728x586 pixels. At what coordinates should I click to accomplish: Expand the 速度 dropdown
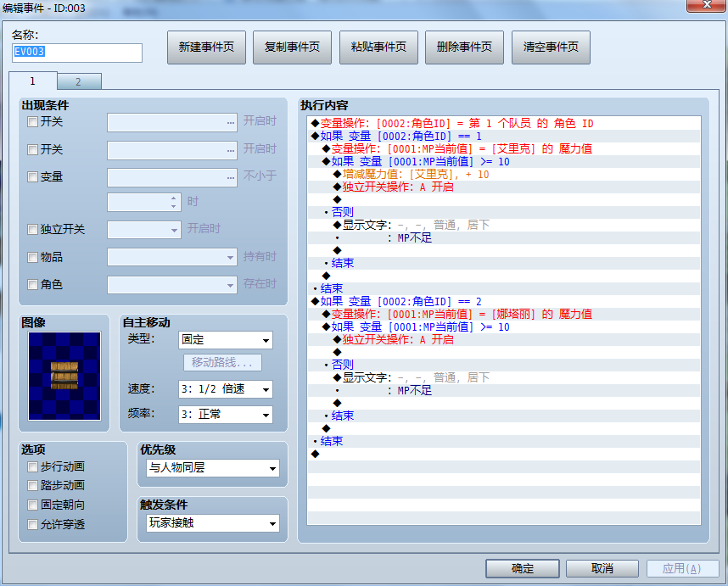click(225, 389)
